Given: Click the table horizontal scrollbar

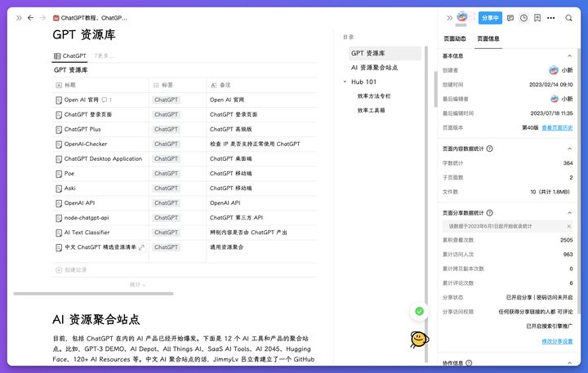Looking at the screenshot, I should pyautogui.click(x=93, y=294).
